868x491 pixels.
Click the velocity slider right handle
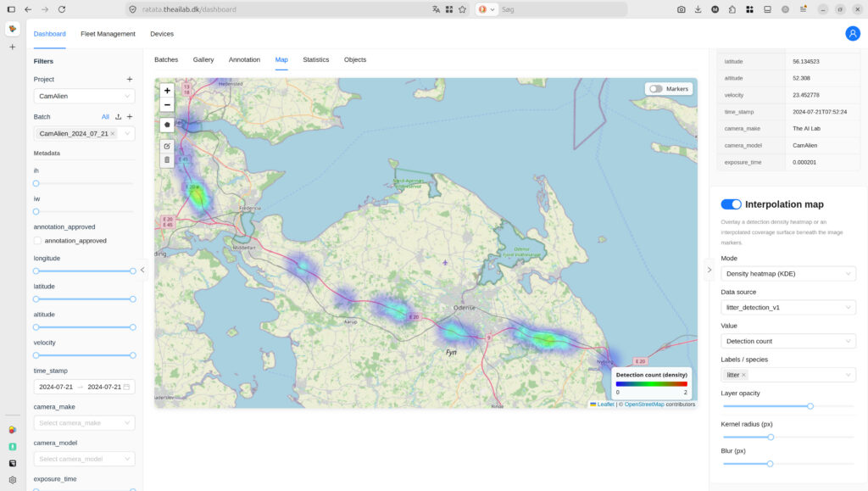133,355
